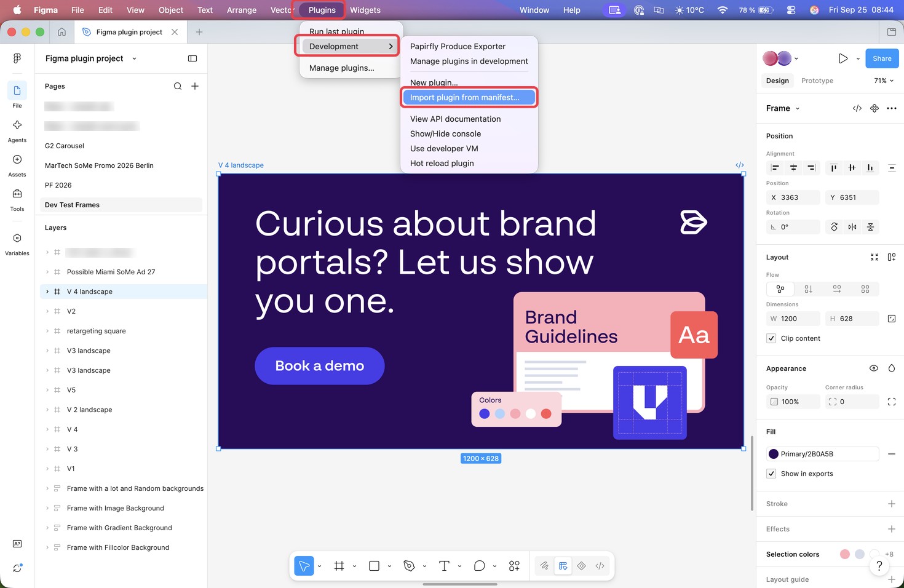The image size is (904, 588).
Task: Expand the Possible Miami SoMe Ad 27 layer
Action: coord(47,272)
